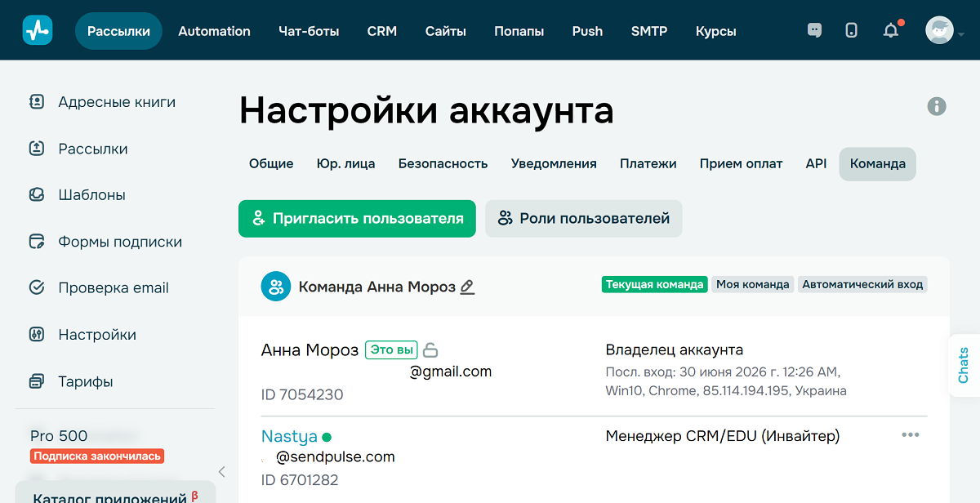The width and height of the screenshot is (980, 503).
Task: Open the Automation top menu
Action: 214,31
